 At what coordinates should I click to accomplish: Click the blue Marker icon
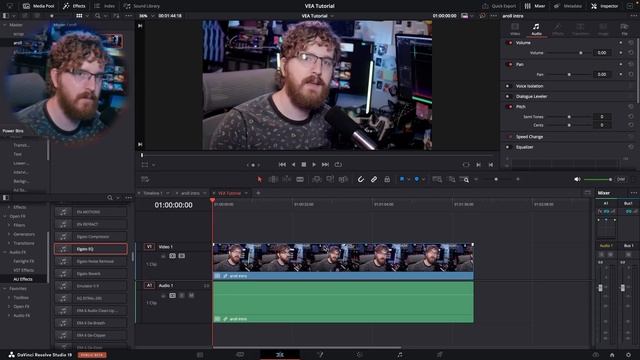click(x=417, y=179)
